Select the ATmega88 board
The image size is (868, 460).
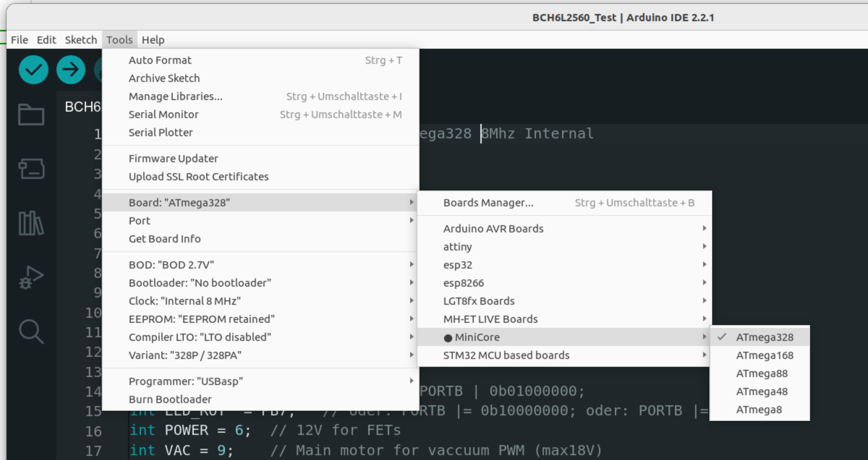(x=760, y=373)
